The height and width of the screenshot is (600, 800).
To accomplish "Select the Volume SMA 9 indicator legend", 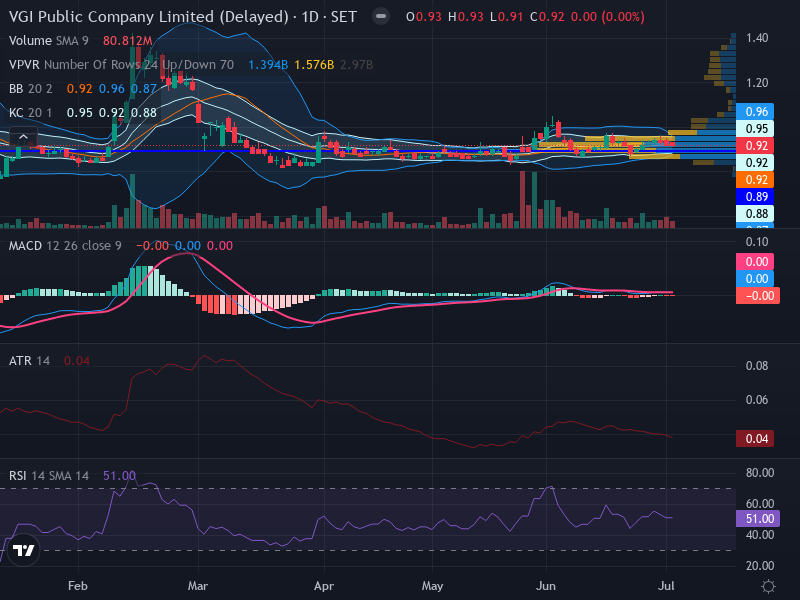I will click(x=48, y=41).
